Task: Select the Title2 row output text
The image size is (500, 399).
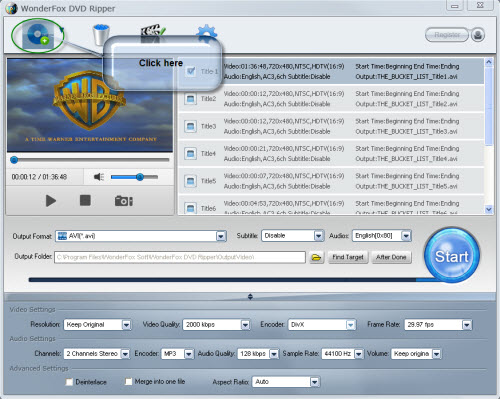Action: 406,104
